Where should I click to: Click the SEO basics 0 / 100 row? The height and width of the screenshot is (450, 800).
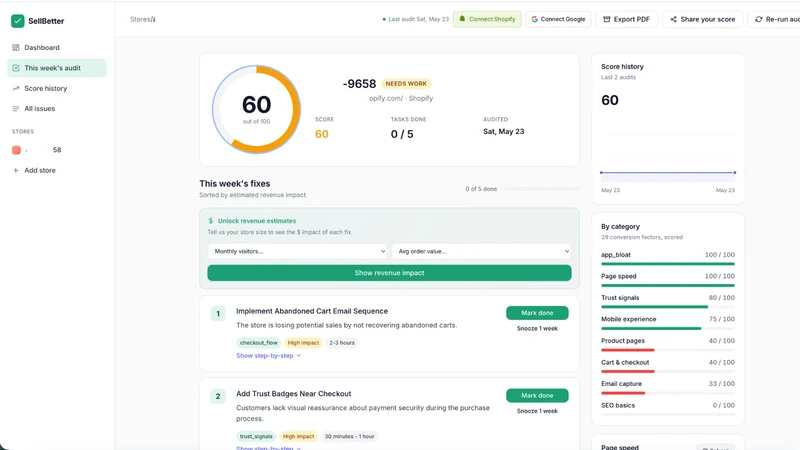click(x=668, y=408)
